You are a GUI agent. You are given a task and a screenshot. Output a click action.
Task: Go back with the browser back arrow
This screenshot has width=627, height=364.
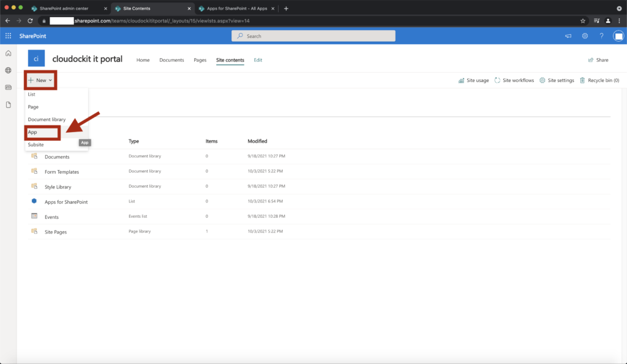tap(7, 21)
